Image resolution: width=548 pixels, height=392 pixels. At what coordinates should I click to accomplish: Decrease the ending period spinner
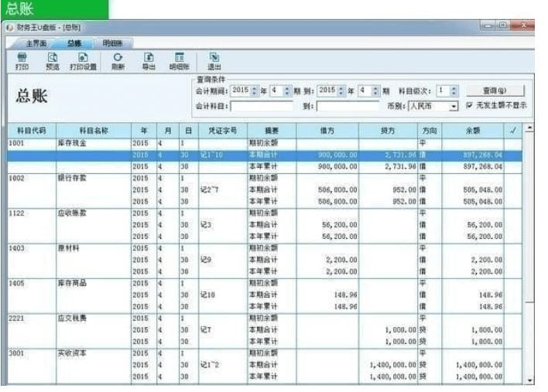375,94
